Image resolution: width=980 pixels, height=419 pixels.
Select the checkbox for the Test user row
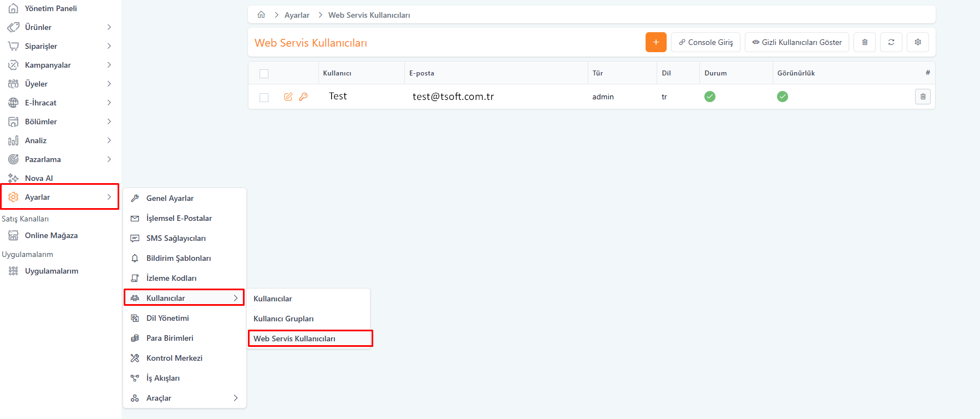coord(264,98)
